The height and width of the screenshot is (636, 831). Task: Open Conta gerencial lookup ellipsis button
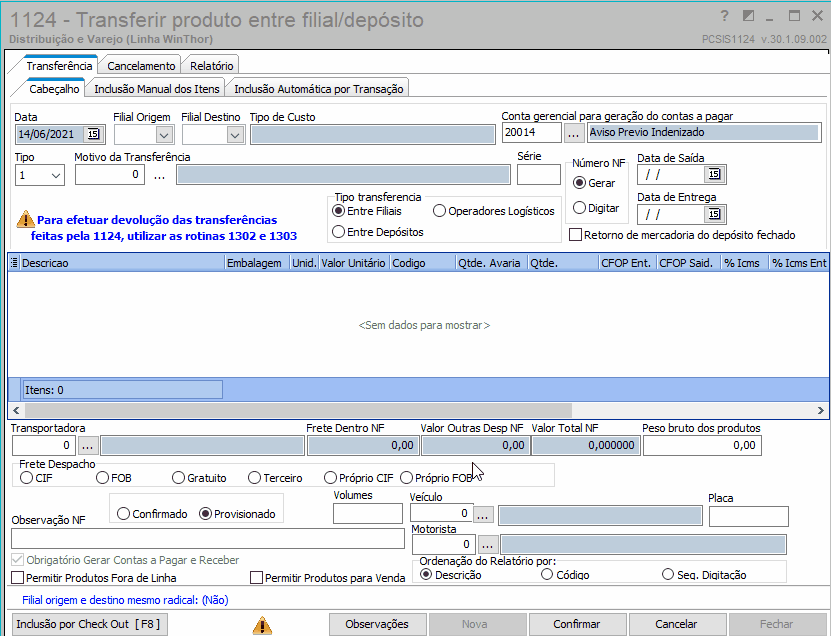tap(573, 133)
